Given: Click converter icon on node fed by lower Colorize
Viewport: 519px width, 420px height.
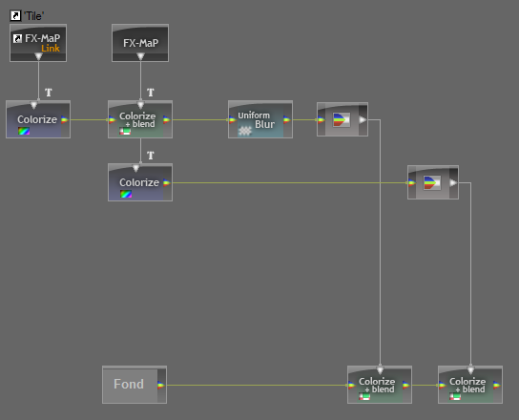Looking at the screenshot, I should (x=432, y=182).
